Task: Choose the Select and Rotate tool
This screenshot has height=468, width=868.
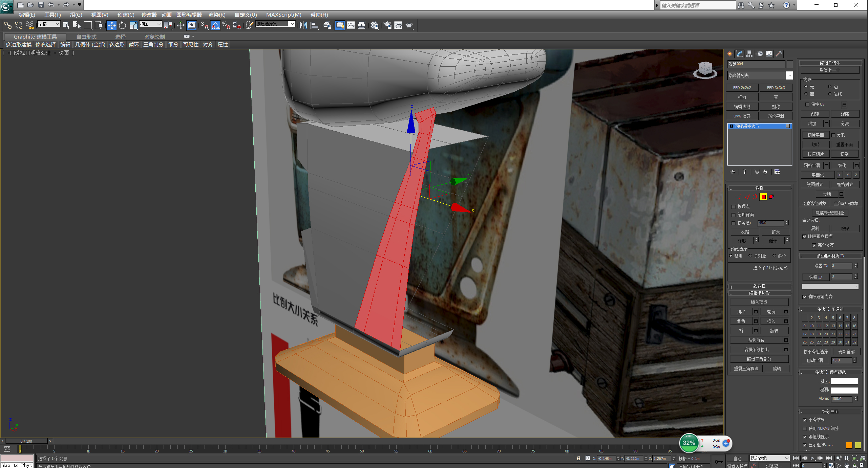Action: 122,25
